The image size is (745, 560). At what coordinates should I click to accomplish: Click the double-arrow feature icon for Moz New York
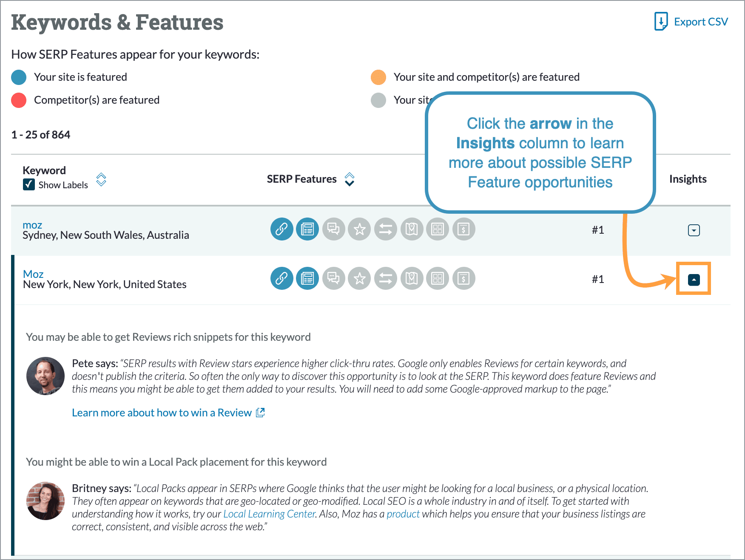pyautogui.click(x=386, y=279)
